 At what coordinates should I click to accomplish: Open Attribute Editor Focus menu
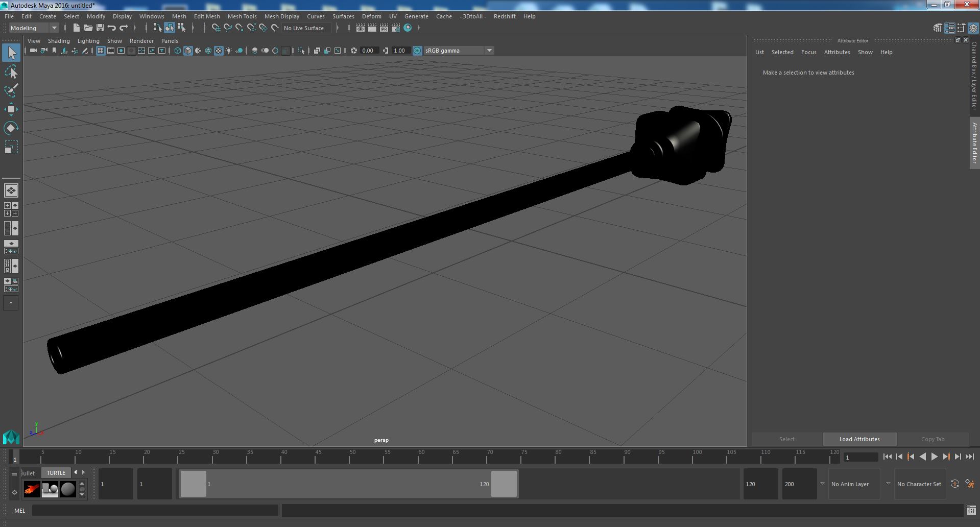point(808,52)
